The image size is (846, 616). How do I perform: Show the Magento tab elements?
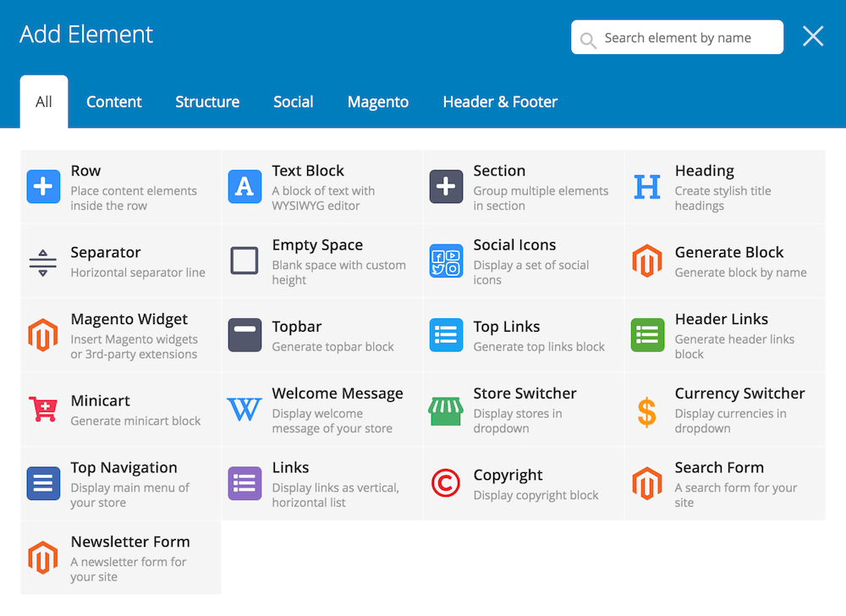tap(378, 102)
